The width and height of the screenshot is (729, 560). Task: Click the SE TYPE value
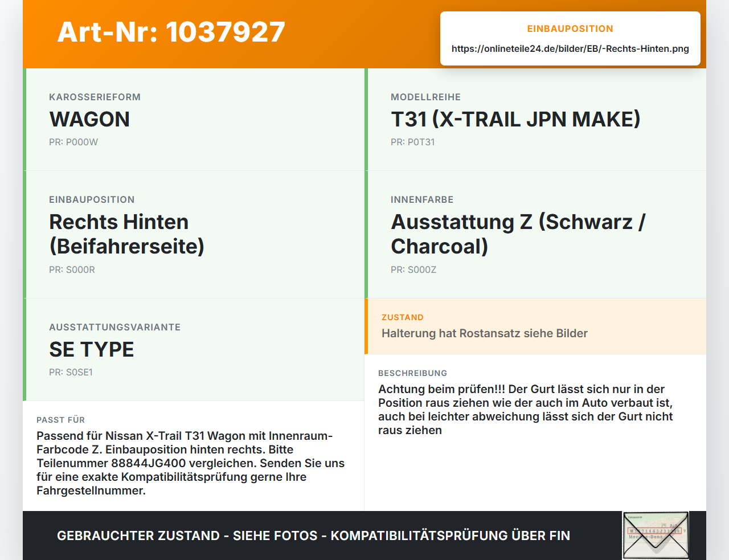(92, 349)
